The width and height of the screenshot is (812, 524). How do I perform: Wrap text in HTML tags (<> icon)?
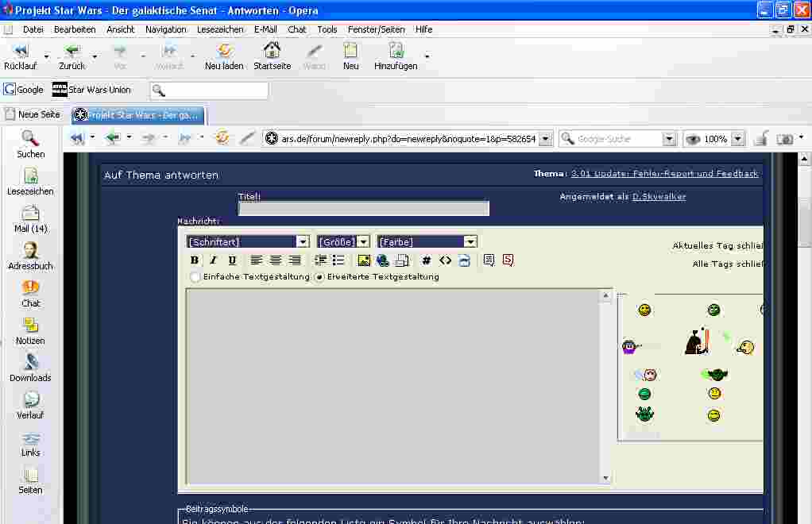[x=446, y=260]
